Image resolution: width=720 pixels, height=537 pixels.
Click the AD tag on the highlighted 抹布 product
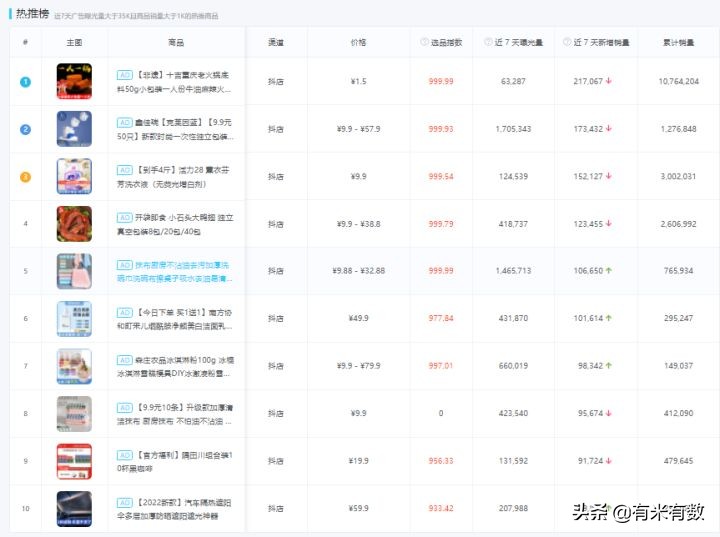click(x=124, y=265)
